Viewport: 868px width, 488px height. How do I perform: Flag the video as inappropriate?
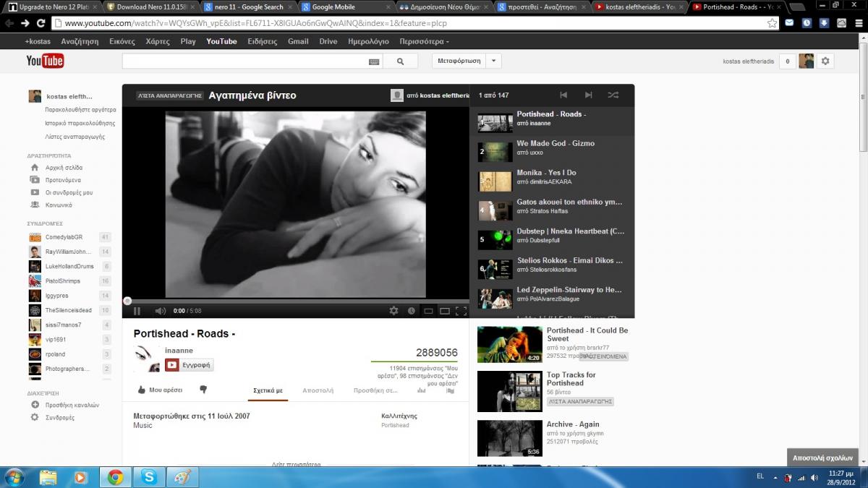coord(450,390)
